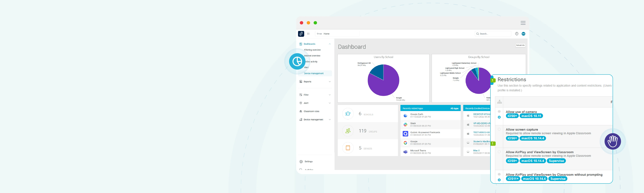Click the All Apps link

[454, 108]
